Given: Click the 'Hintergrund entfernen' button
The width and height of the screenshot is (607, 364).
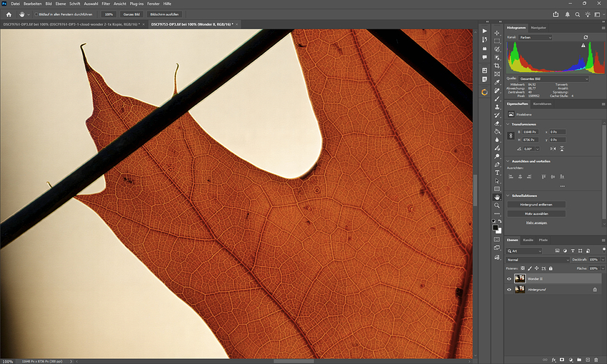Looking at the screenshot, I should click(536, 205).
